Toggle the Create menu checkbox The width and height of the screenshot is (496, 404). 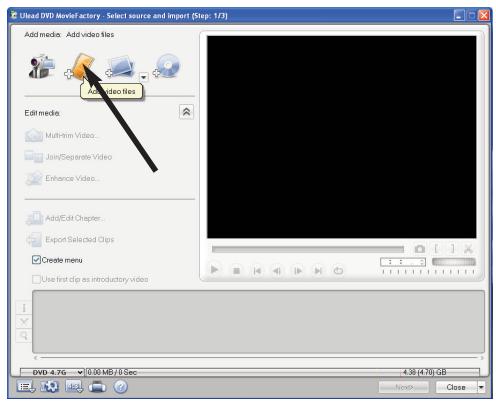36,260
